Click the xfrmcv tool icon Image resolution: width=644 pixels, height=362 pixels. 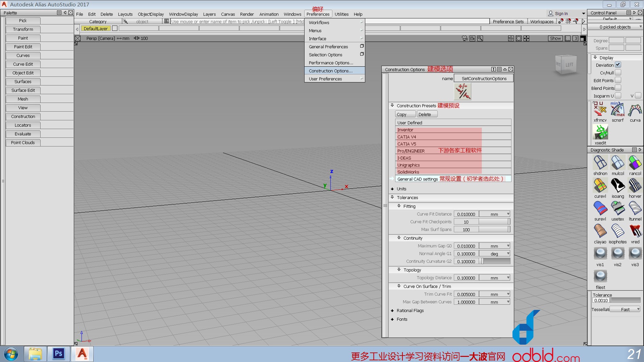(600, 110)
